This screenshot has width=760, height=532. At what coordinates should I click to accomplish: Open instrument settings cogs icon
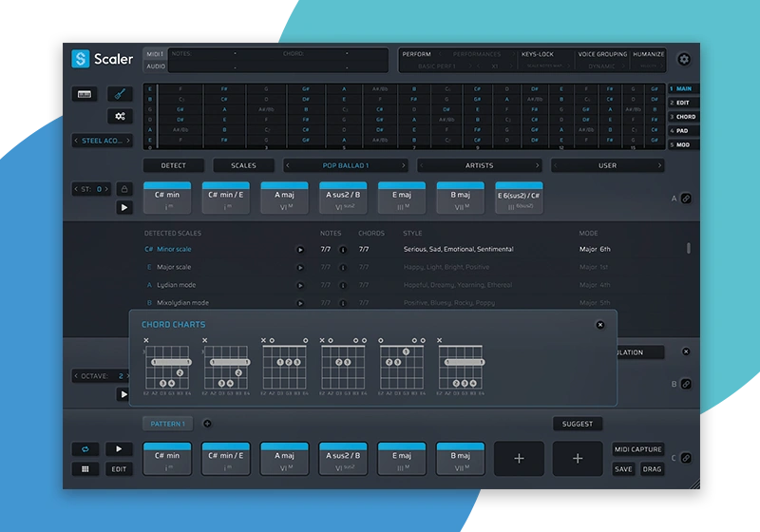point(120,116)
